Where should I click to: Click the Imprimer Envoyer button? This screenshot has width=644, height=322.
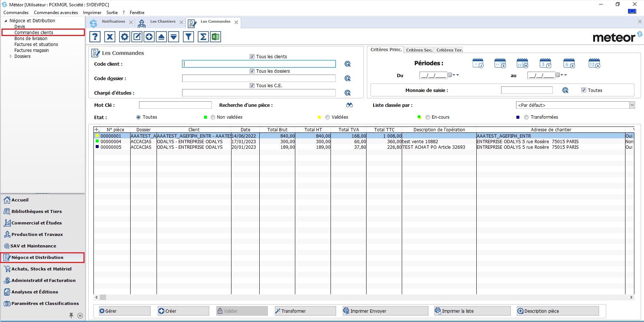[385, 311]
